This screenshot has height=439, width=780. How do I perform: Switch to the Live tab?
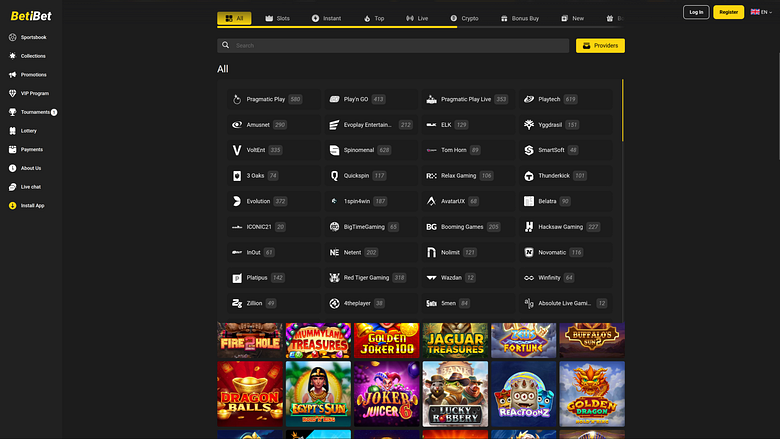pos(417,18)
